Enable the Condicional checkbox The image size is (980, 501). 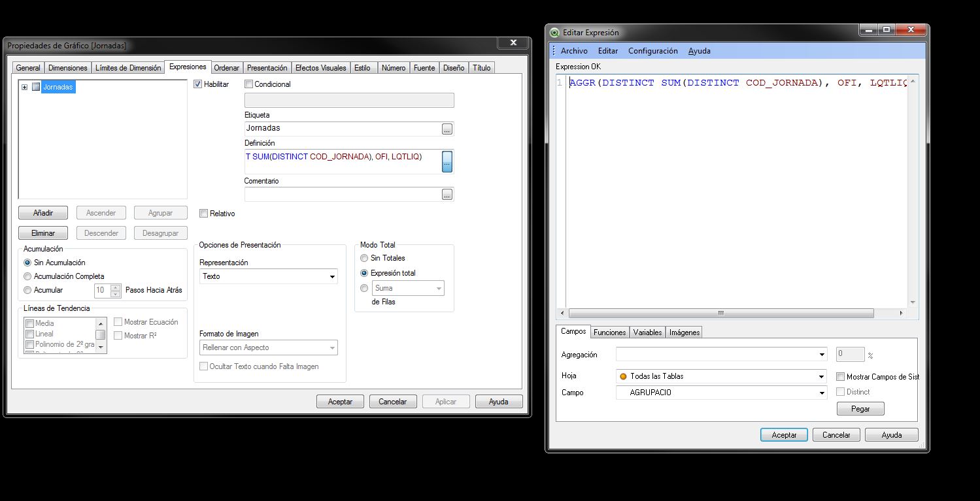click(x=248, y=84)
